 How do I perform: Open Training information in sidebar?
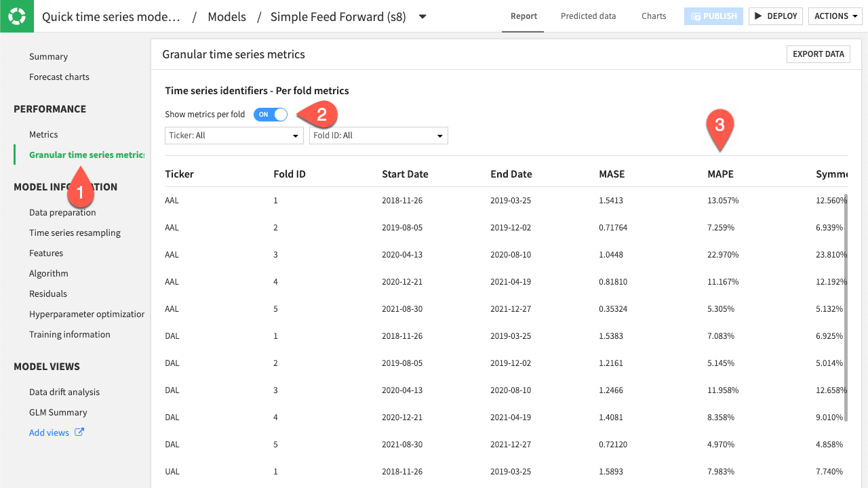[x=70, y=335]
